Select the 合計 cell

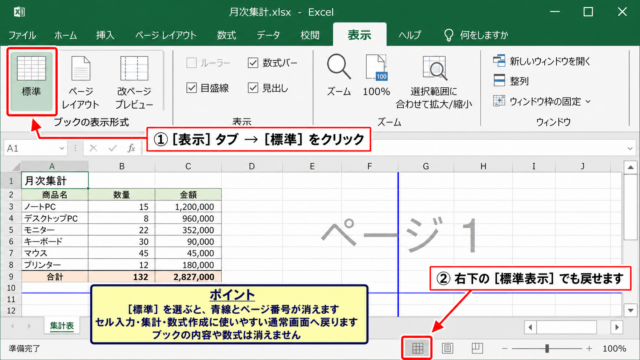(x=55, y=277)
